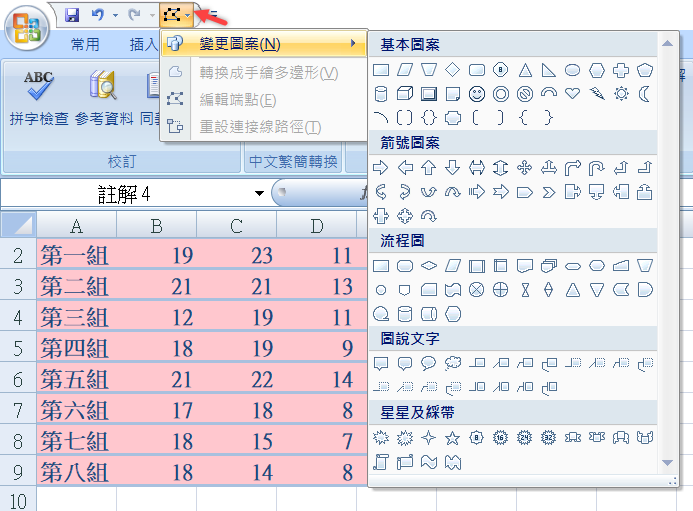Open the 常用 ribbon tab
This screenshot has height=511, width=693.
coord(85,44)
